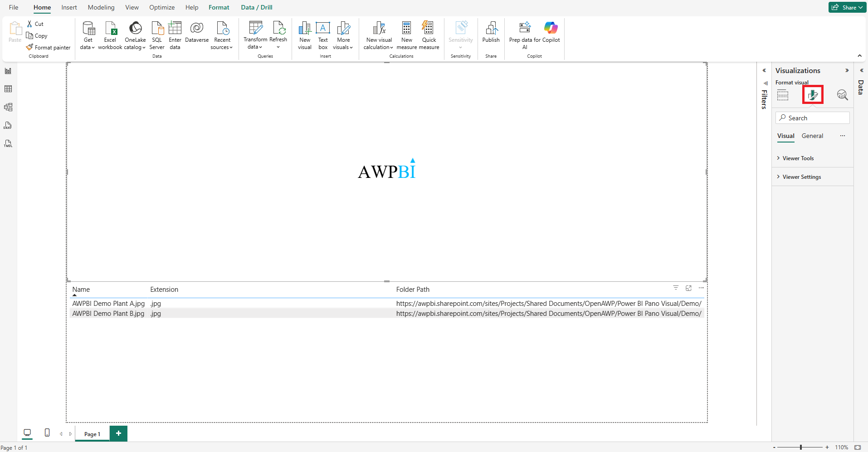
Task: Switch to the Optimize ribbon tab
Action: click(x=162, y=7)
